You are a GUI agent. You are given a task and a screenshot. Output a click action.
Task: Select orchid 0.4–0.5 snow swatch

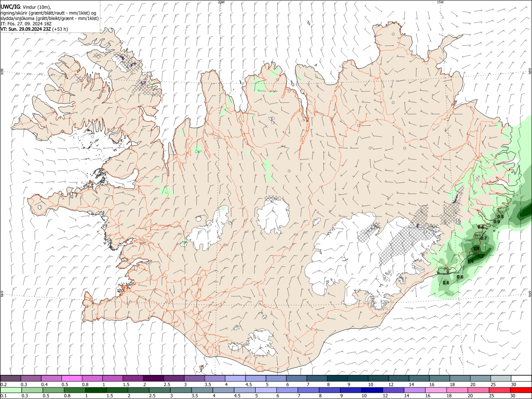pyautogui.click(x=51, y=378)
